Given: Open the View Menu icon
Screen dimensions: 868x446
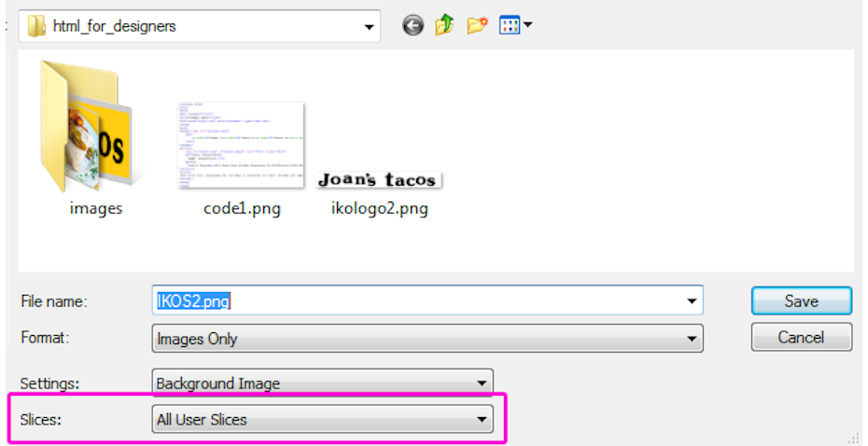Looking at the screenshot, I should (515, 26).
